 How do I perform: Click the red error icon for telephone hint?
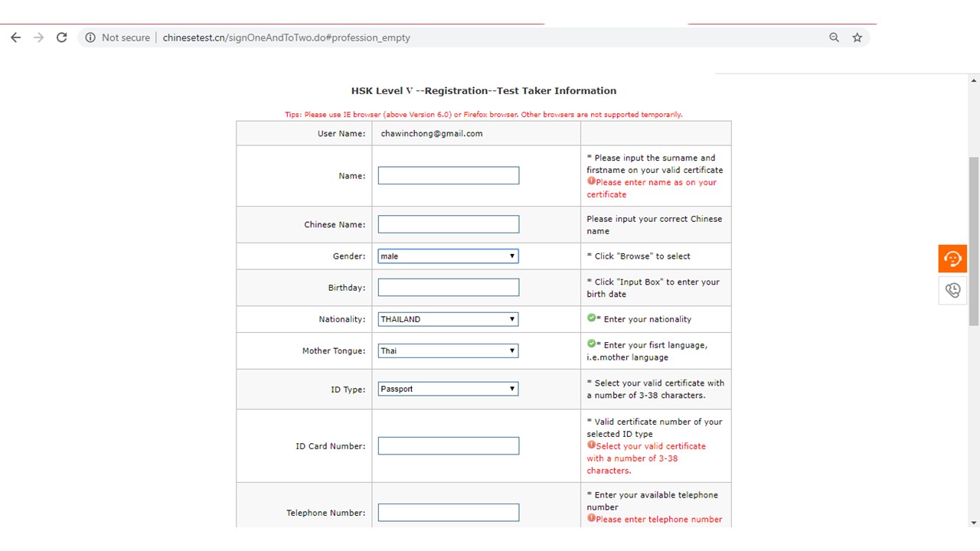point(591,518)
